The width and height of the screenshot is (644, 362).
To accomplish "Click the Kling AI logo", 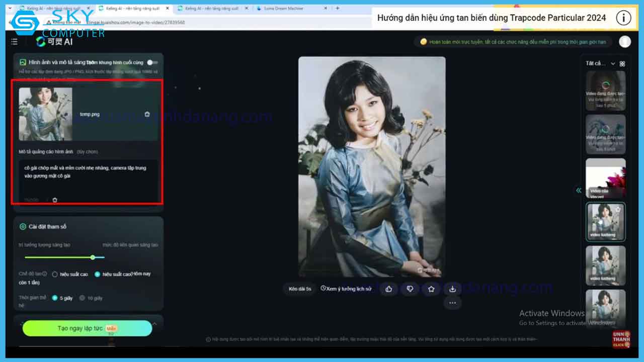I will (54, 42).
